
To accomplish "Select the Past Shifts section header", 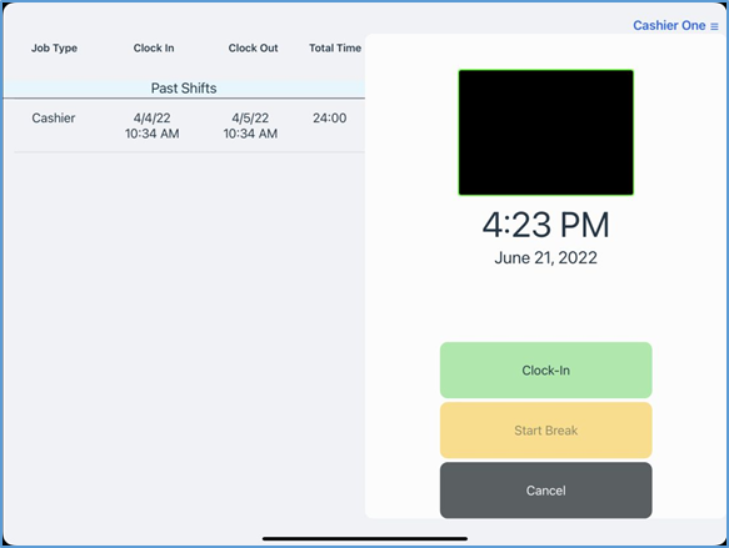I will [184, 88].
